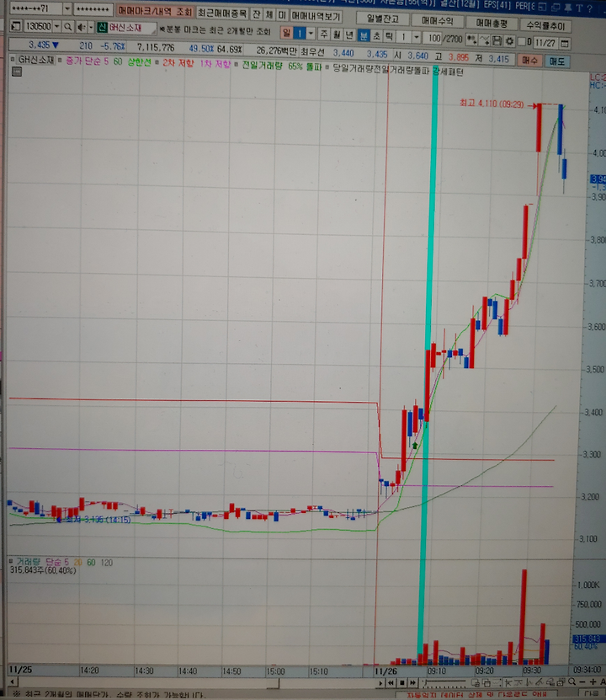The height and width of the screenshot is (700, 606).
Task: Select the 초 seconds chart period
Action: click(376, 35)
